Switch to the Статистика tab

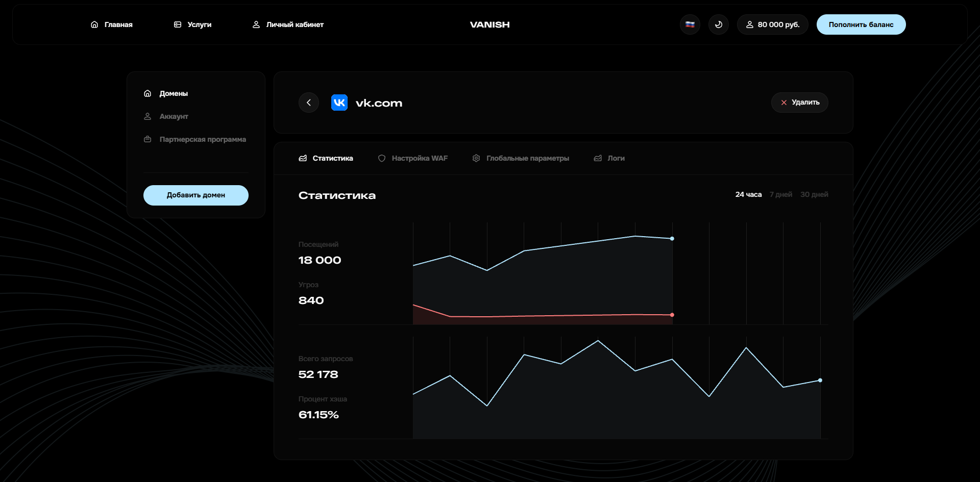326,159
